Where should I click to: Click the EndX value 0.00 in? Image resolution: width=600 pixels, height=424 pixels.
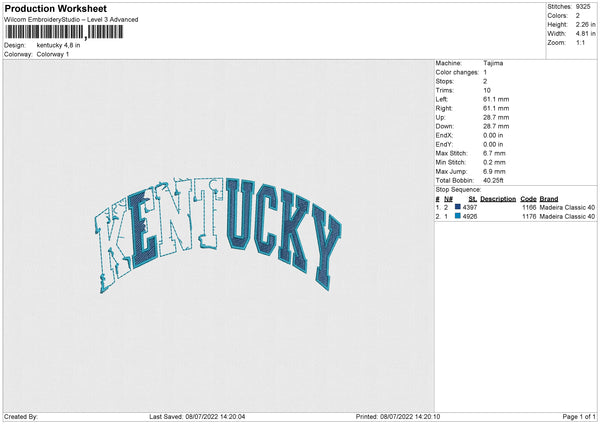tap(493, 135)
